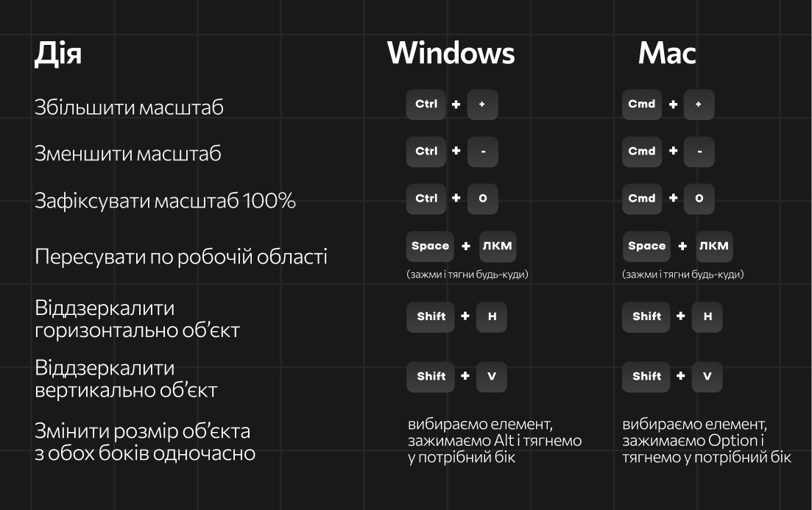Click the 0 key in the Windows column

coord(483,199)
